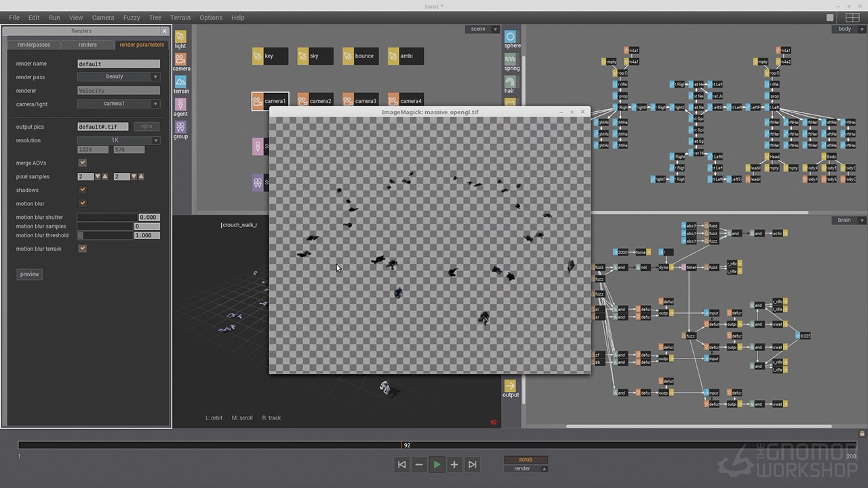
Task: Open the camera/light camera1 dropdown
Action: 118,104
